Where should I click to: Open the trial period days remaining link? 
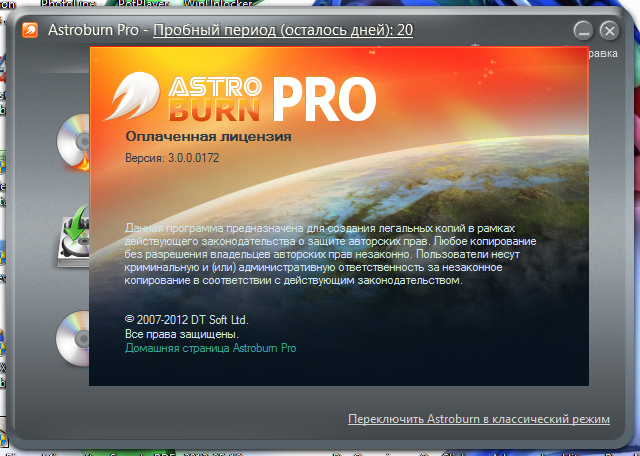click(x=283, y=30)
